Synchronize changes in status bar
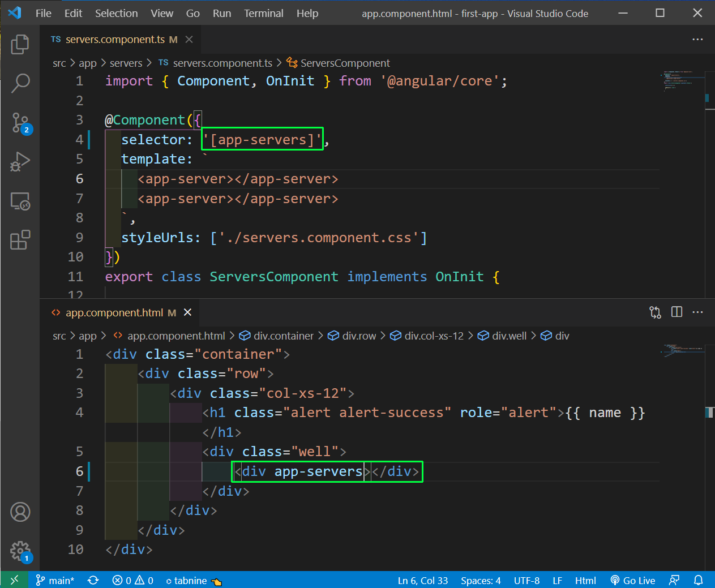 93,580
